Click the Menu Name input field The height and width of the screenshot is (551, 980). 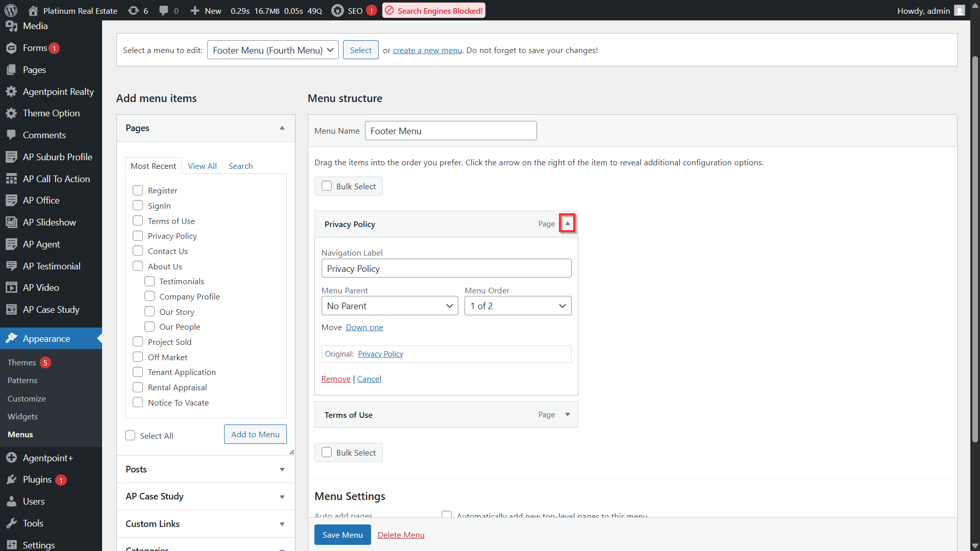[451, 131]
